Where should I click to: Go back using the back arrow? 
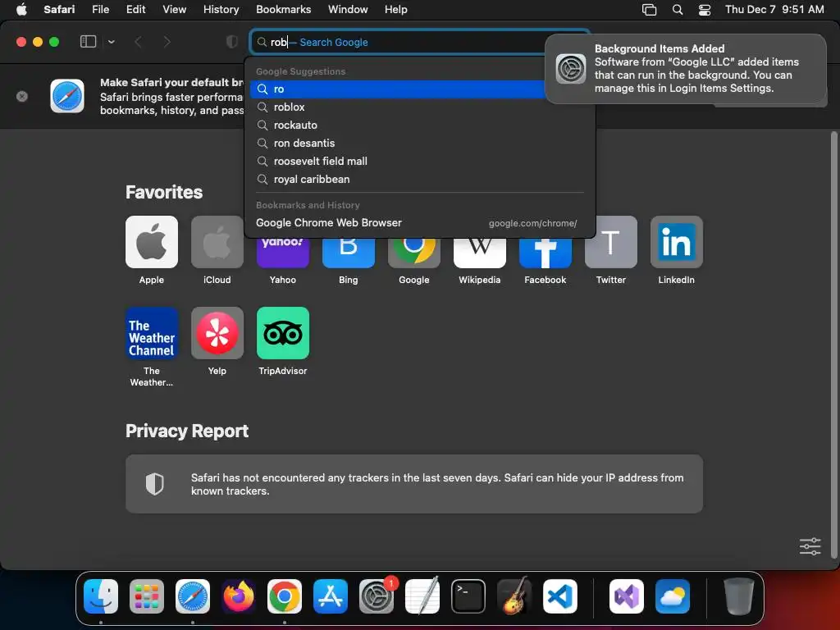coord(138,42)
